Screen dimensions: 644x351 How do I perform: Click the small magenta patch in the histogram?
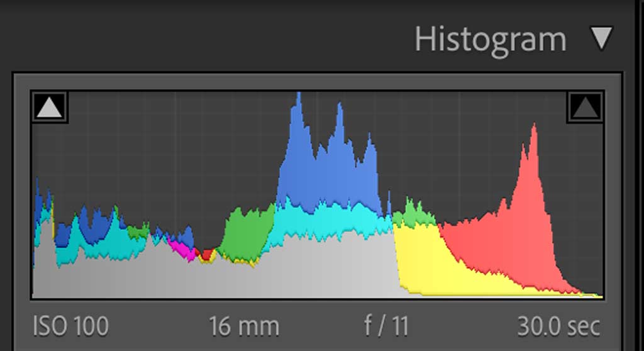click(183, 250)
